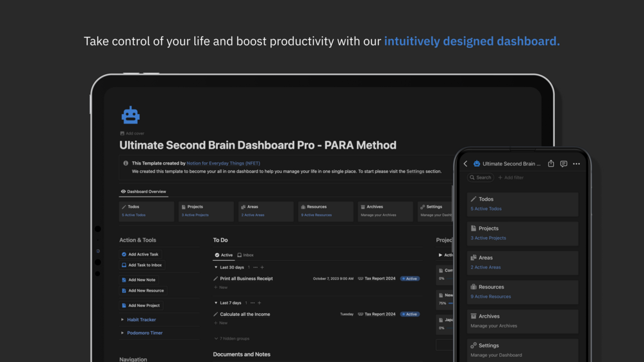
Task: Tap the document icon on phone Projects card
Action: pos(474,228)
